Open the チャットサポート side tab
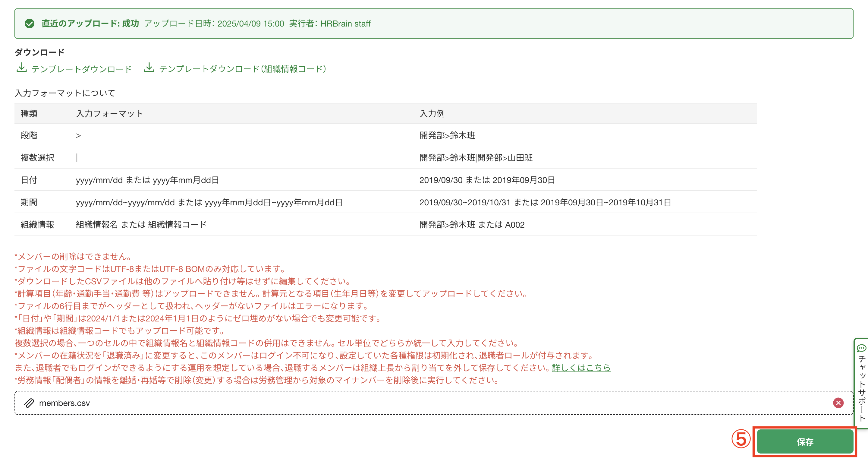The image size is (868, 468). (861, 383)
